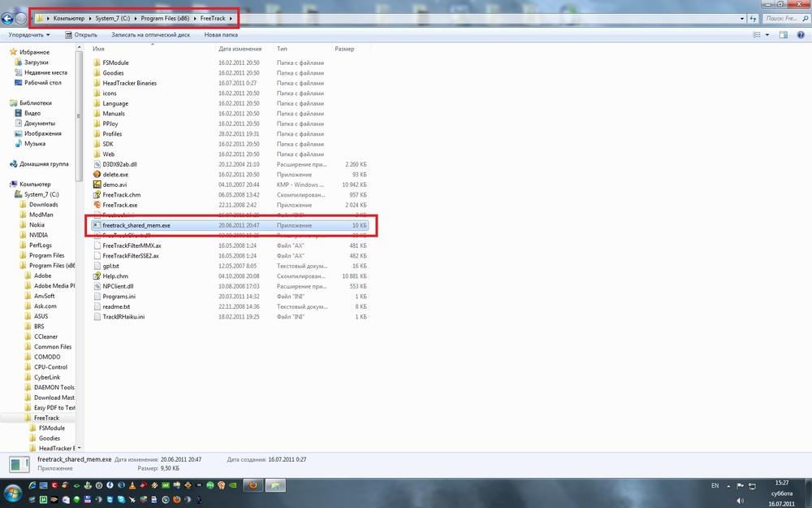Select the FreeTrack.exe application icon
812x508 pixels.
click(x=97, y=205)
